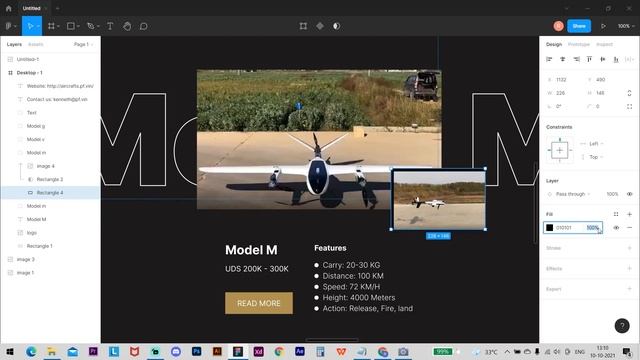The image size is (640, 360).
Task: Select the Untitled file tab
Action: pyautogui.click(x=31, y=8)
